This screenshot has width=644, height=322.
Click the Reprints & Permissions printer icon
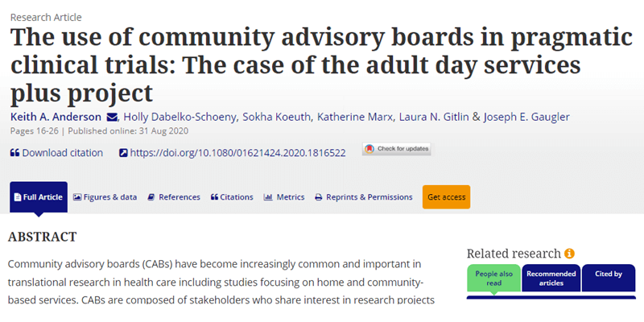click(319, 197)
